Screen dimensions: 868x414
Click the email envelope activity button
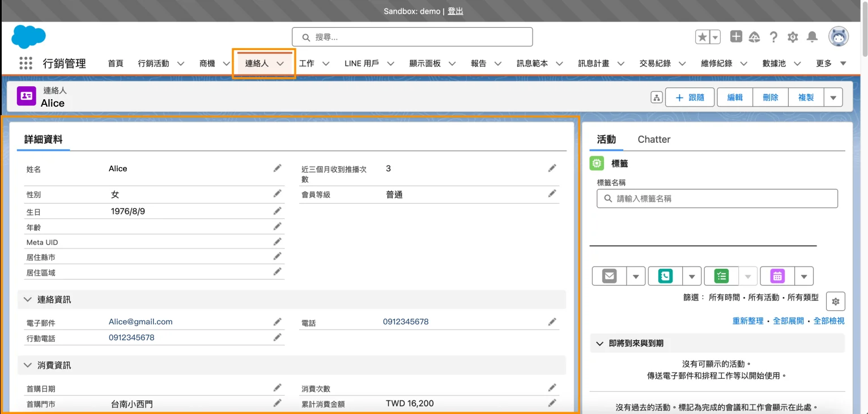[x=610, y=276]
